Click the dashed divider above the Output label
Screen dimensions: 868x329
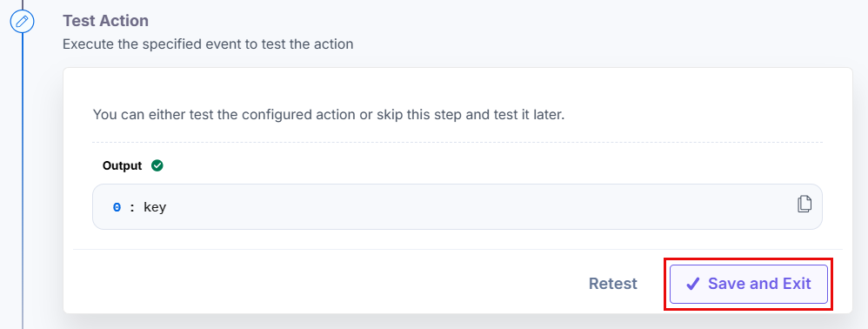click(457, 143)
